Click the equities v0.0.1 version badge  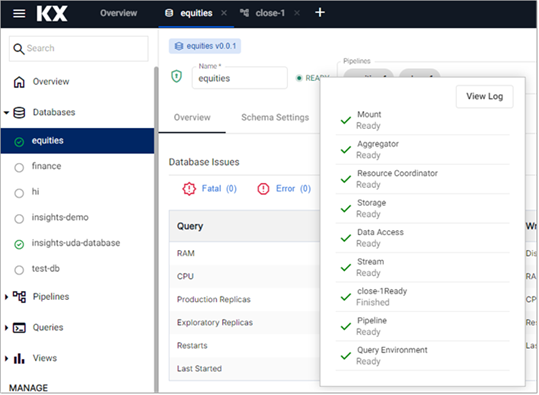click(x=205, y=46)
